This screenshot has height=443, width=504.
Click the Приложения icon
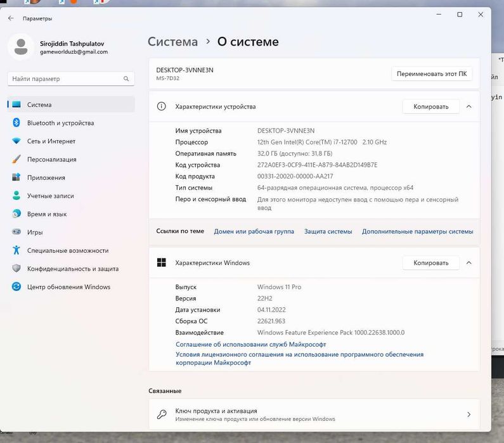16,177
